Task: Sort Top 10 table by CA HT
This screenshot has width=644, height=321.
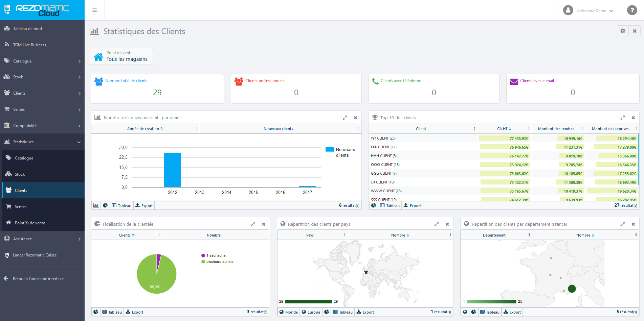Action: (x=504, y=129)
